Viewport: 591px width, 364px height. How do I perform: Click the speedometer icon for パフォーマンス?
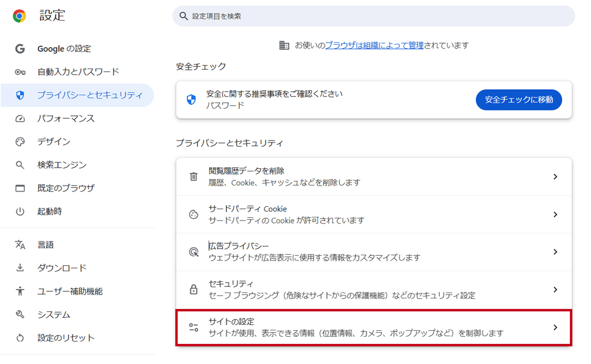click(20, 119)
